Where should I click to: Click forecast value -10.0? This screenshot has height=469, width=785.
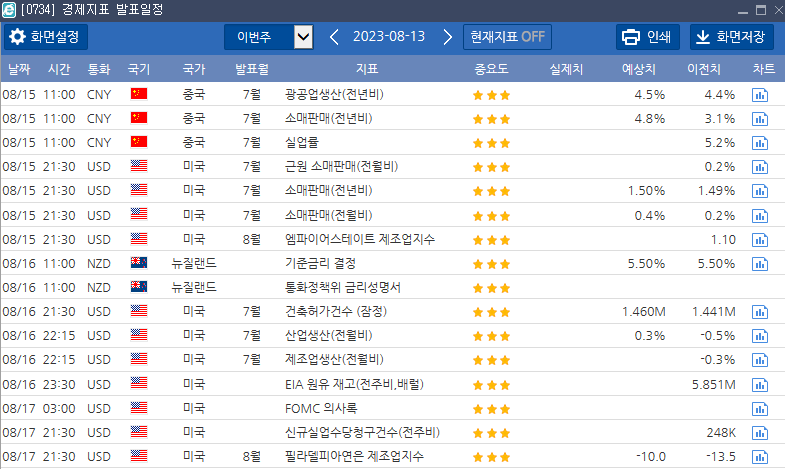coord(651,457)
